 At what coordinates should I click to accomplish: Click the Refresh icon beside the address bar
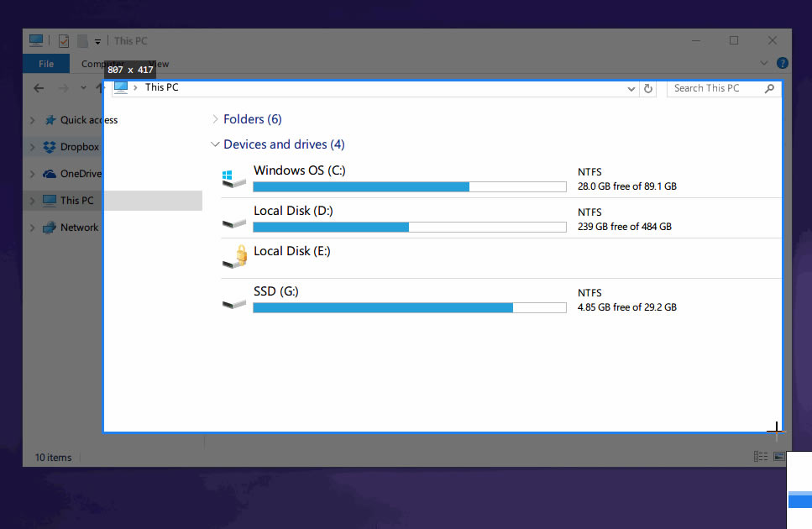(647, 88)
